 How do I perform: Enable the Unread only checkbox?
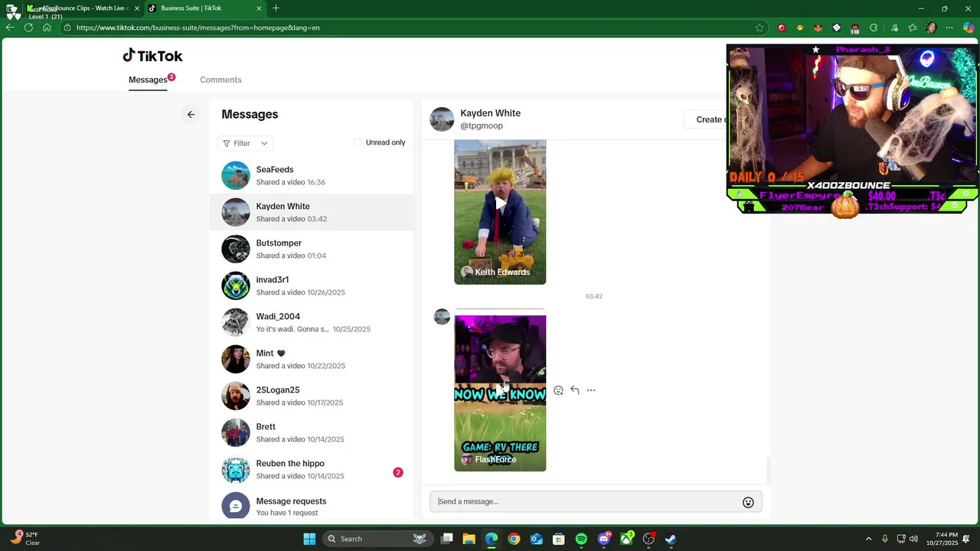(358, 142)
